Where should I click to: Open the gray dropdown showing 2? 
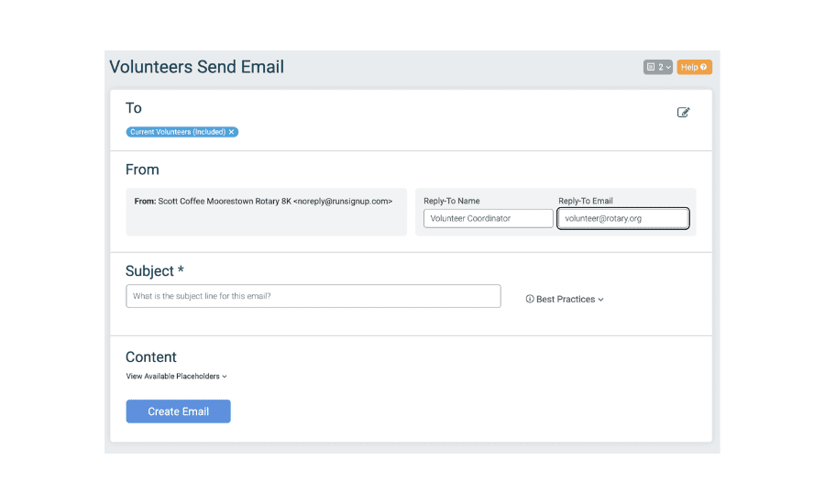(x=658, y=67)
